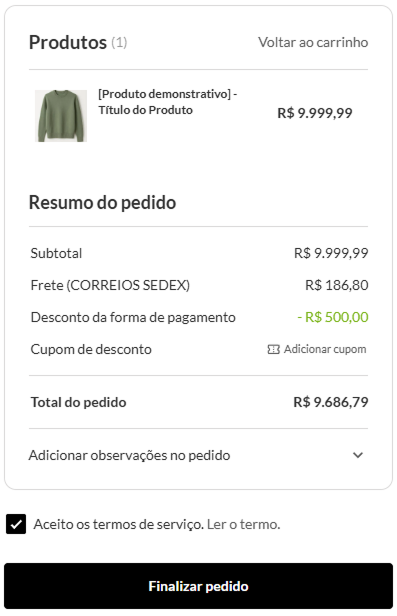Click the coupon ticket icon

pyautogui.click(x=273, y=349)
